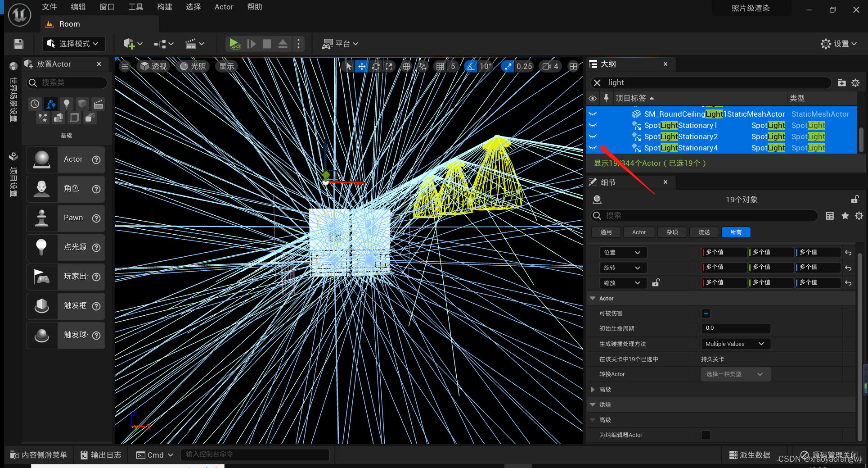
Task: Lock the details panel selection
Action: click(855, 200)
